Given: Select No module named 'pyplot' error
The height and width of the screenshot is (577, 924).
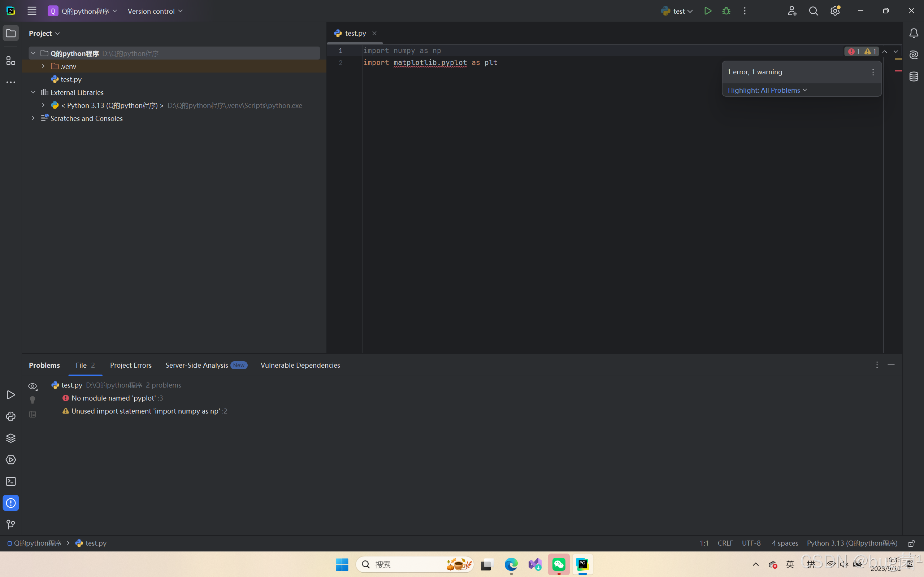Looking at the screenshot, I should coord(113,398).
